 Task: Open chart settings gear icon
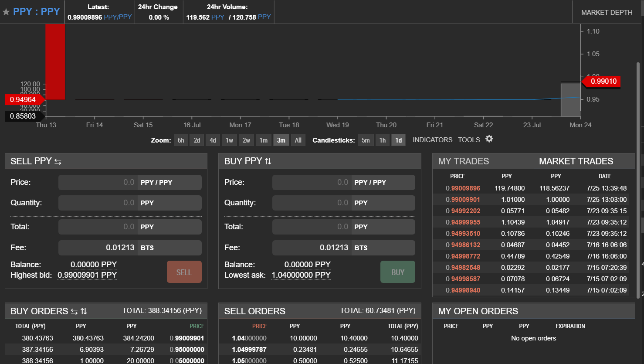pyautogui.click(x=489, y=139)
